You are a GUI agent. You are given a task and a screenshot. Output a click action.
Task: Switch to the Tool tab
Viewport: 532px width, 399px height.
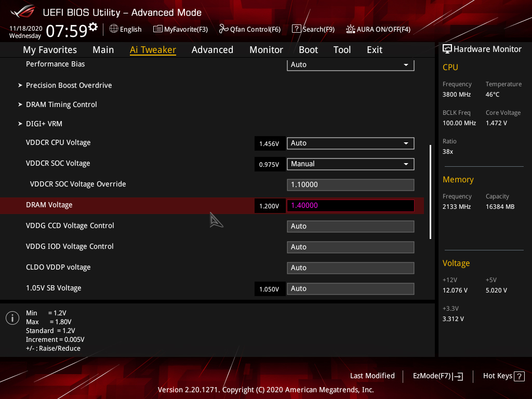click(x=342, y=50)
